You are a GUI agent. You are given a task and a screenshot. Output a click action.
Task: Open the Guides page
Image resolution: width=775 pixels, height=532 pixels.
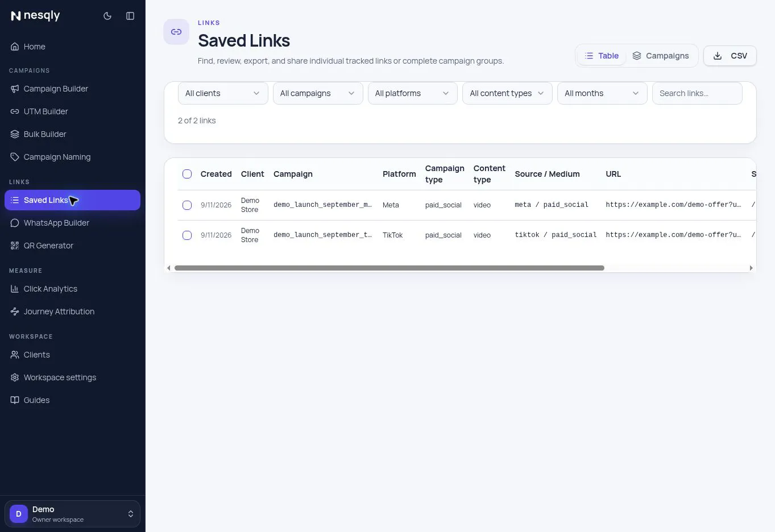point(72,400)
